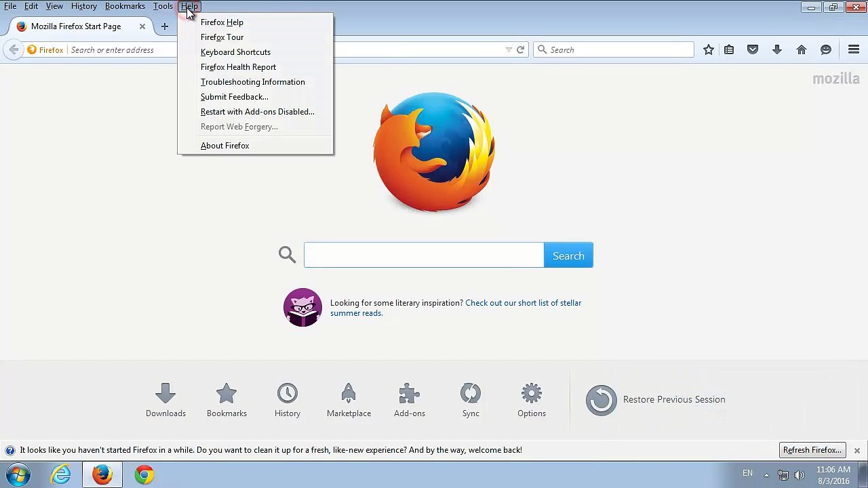This screenshot has height=488, width=868.
Task: Open the search engine magnifier dropdown in the toolbar
Action: coord(542,49)
